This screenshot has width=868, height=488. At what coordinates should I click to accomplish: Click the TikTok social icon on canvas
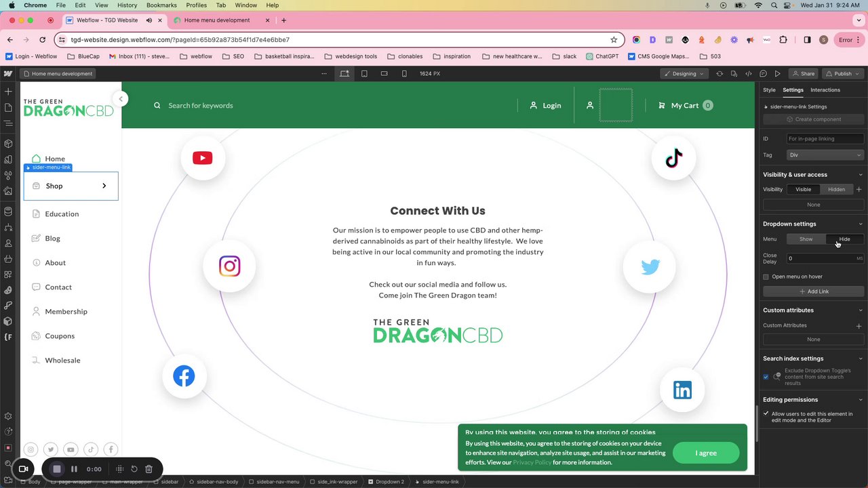(674, 159)
